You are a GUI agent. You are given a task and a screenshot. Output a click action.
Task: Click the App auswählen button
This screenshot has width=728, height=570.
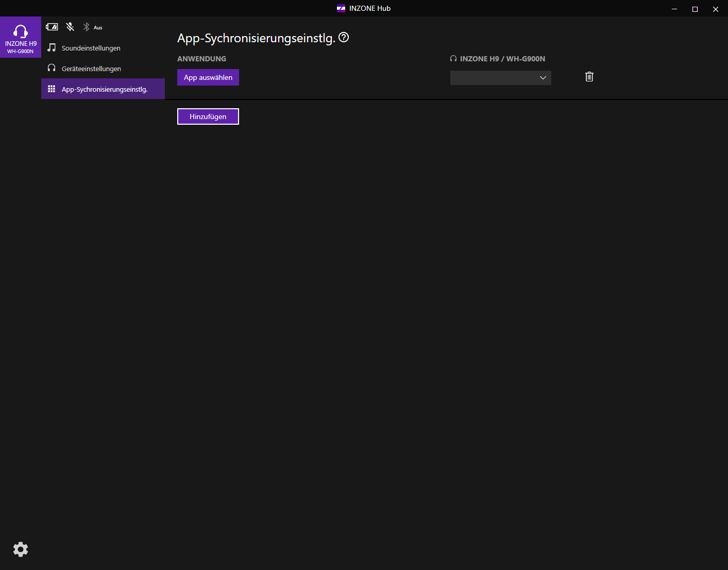[208, 77]
